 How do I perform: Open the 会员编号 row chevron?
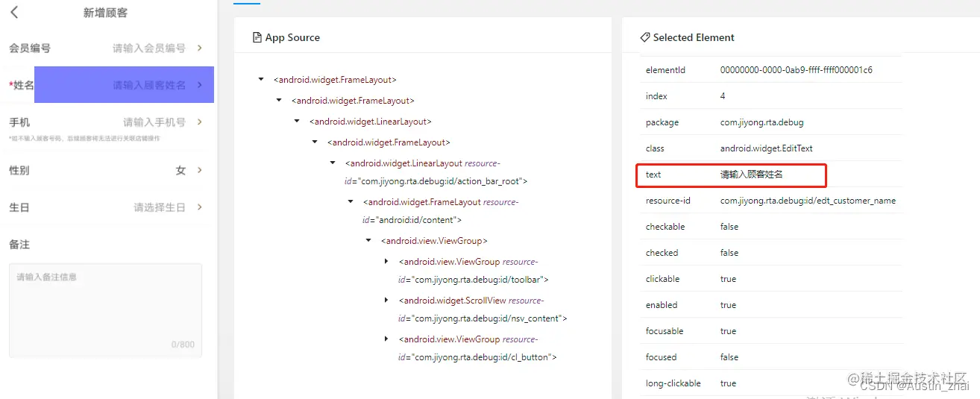[200, 48]
